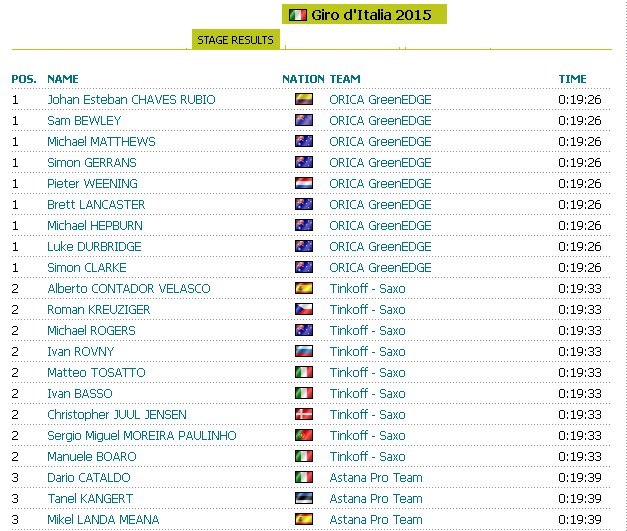Image resolution: width=627 pixels, height=531 pixels.
Task: Select position 3 in Dario Cataldo row
Action: tap(15, 477)
